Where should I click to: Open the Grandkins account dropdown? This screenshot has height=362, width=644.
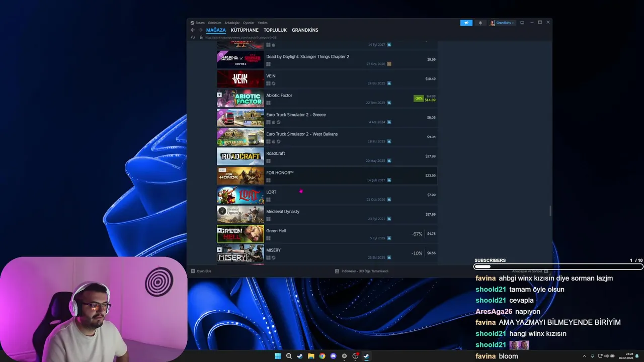coord(502,23)
